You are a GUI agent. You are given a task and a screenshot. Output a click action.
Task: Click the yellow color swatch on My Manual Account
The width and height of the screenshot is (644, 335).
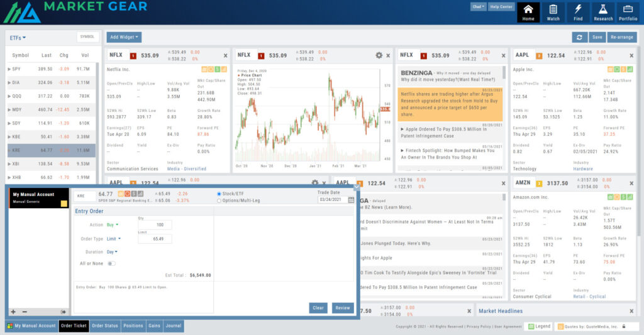pos(64,204)
